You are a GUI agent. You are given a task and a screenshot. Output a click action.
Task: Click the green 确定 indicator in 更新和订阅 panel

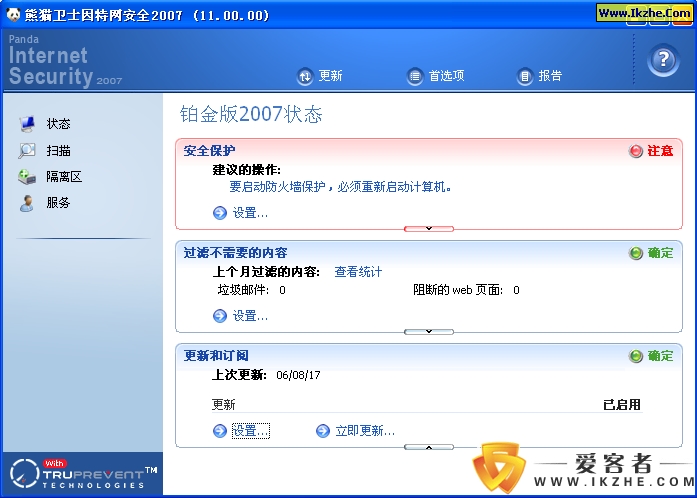tap(636, 356)
